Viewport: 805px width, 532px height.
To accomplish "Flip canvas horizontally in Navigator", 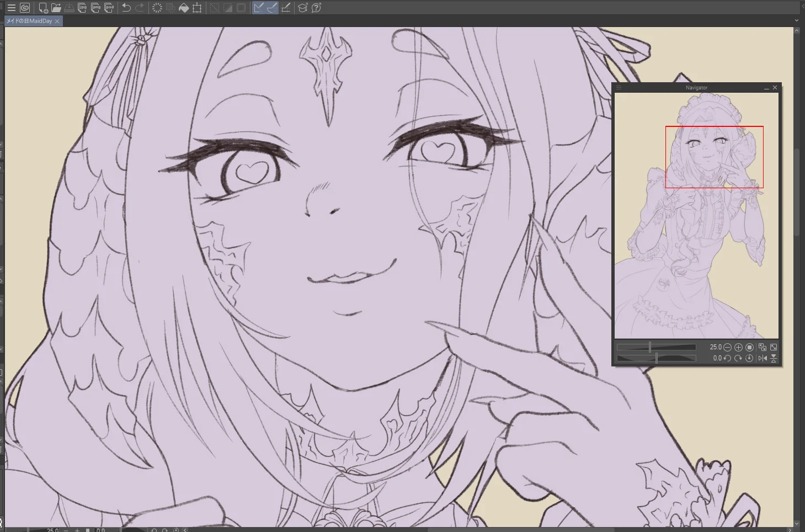I will [763, 358].
